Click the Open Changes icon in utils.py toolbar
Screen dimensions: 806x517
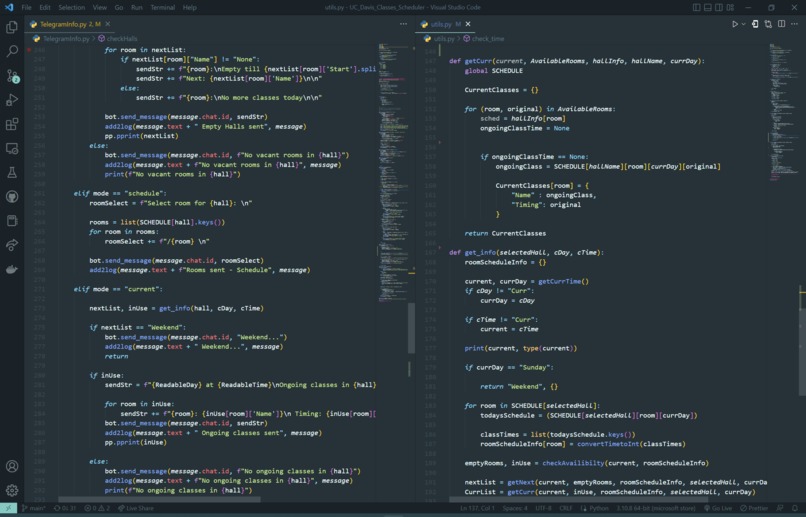[x=755, y=24]
